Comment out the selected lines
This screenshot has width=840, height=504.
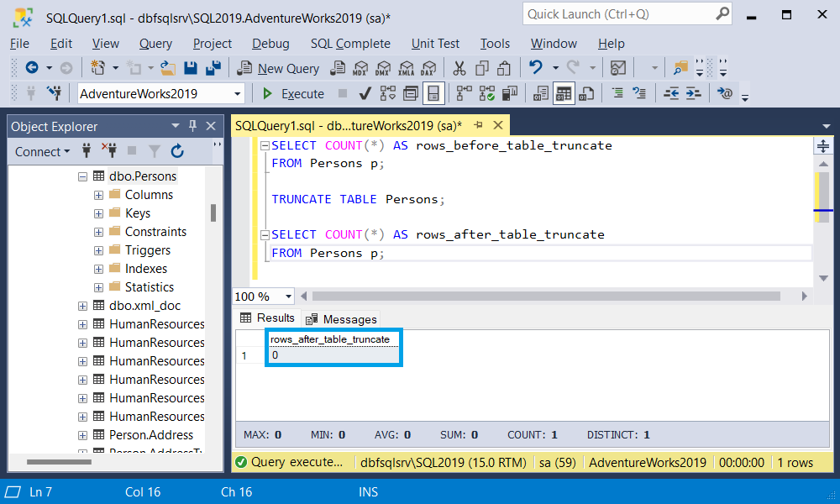618,93
